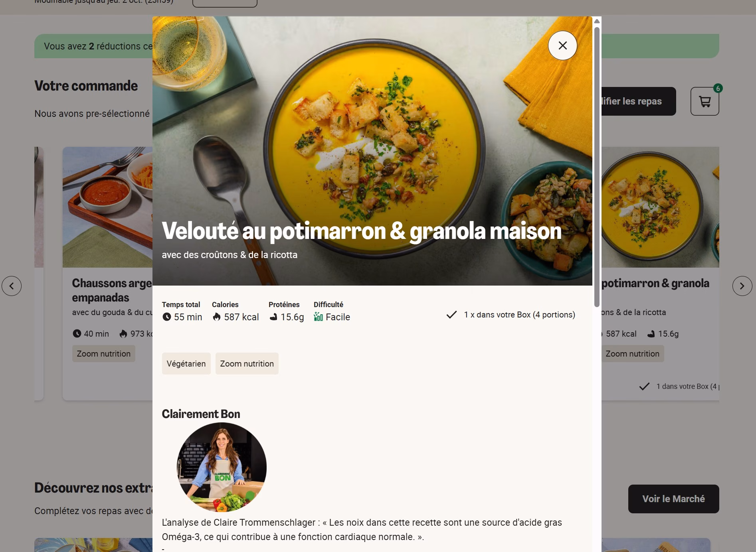
Task: Advance carousel with right arrow button
Action: pyautogui.click(x=742, y=286)
